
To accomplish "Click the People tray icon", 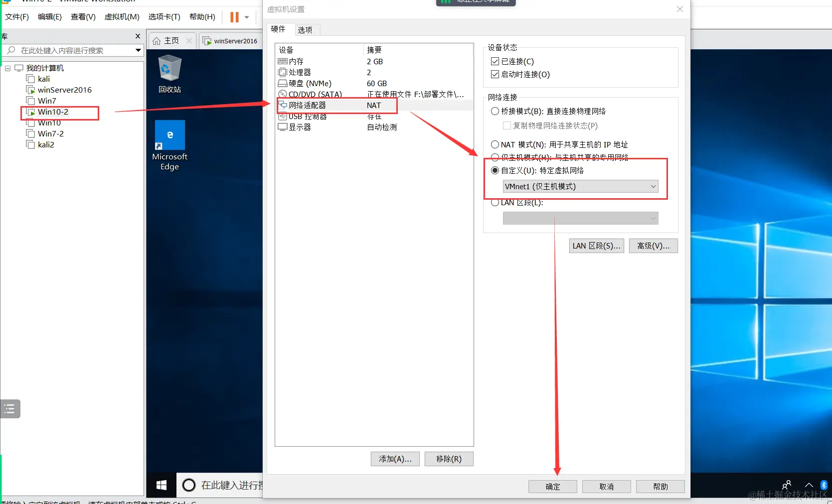I will tap(787, 485).
